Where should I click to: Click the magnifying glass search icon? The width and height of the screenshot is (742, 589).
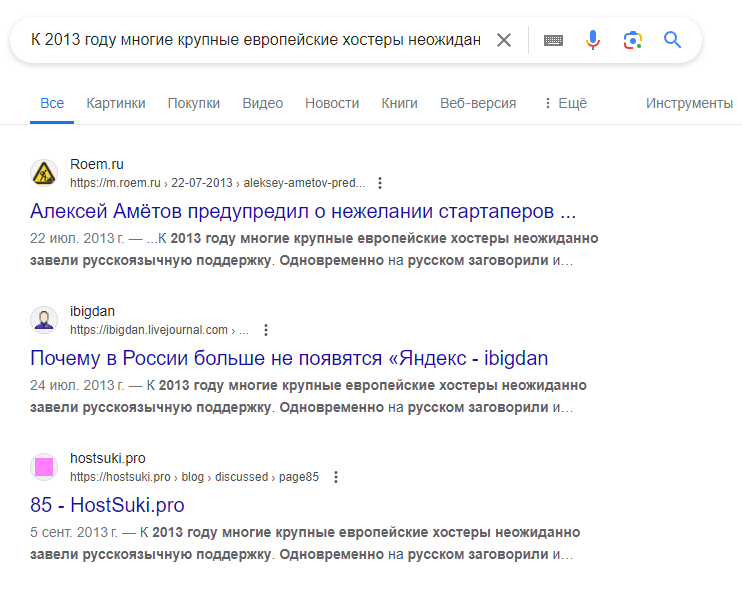(x=672, y=40)
